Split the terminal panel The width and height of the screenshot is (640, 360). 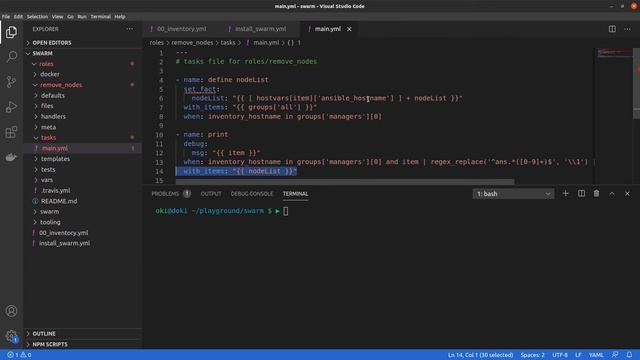581,193
